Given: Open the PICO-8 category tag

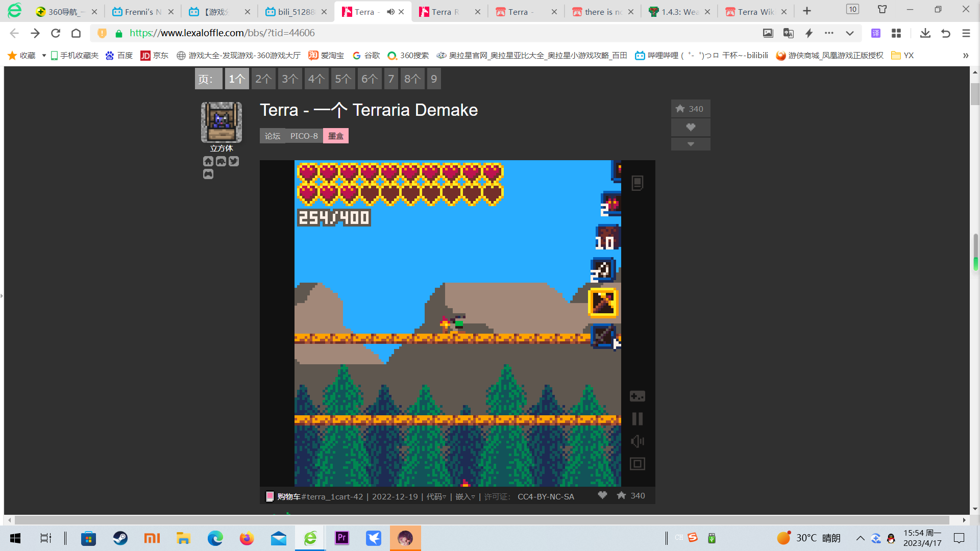Looking at the screenshot, I should pyautogui.click(x=304, y=136).
